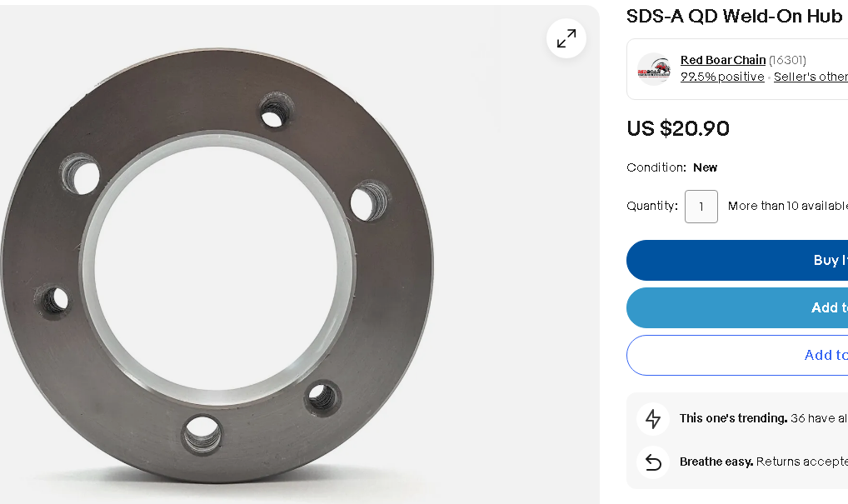The width and height of the screenshot is (848, 504).
Task: Click the outlined Add to watchlist button
Action: click(737, 355)
